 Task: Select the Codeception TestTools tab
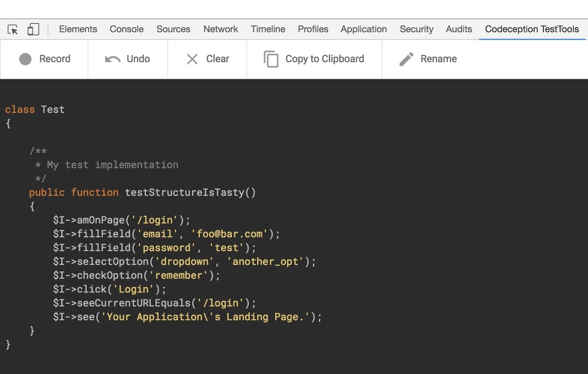(532, 29)
